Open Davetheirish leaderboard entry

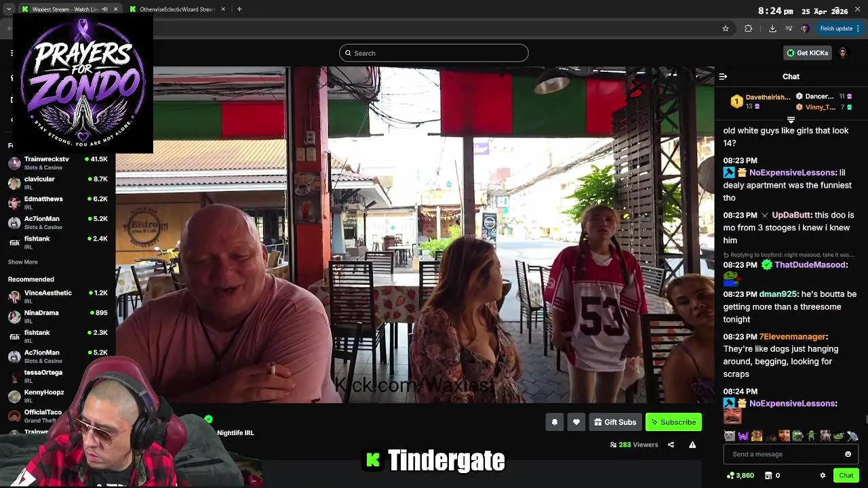(x=760, y=102)
